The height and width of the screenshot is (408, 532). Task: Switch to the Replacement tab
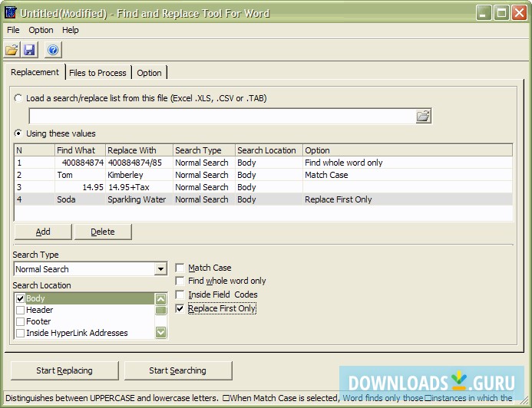[35, 72]
